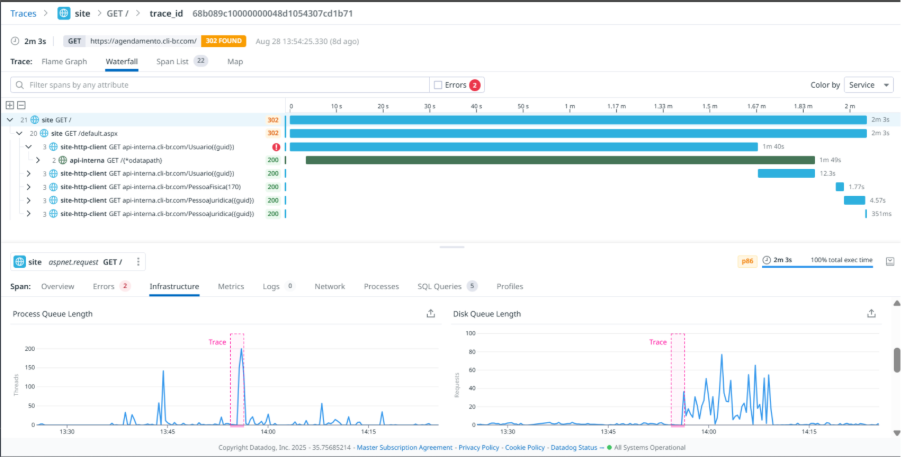This screenshot has height=457, width=901.
Task: Click the collapse all spans minus icon
Action: [x=21, y=105]
